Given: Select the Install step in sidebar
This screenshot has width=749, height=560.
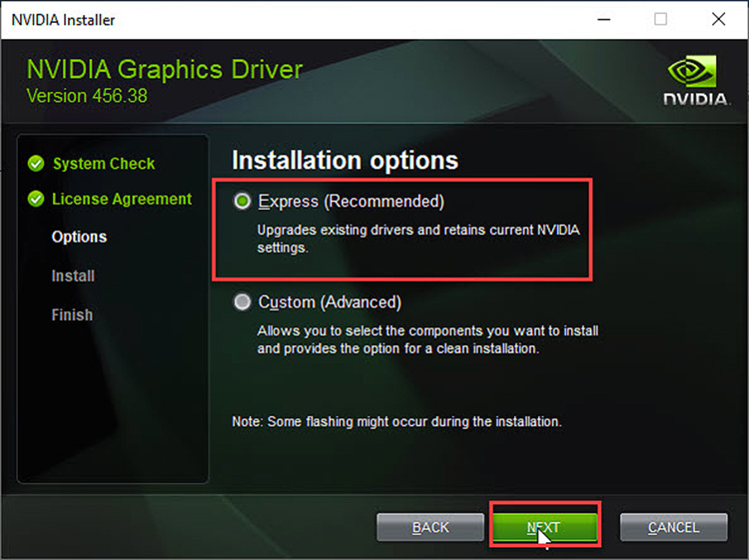Looking at the screenshot, I should tap(73, 276).
